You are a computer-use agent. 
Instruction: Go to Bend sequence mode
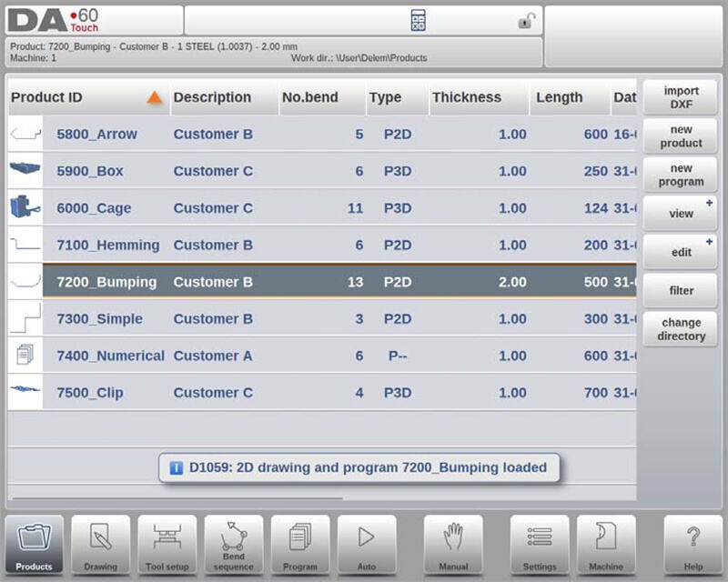tap(234, 545)
